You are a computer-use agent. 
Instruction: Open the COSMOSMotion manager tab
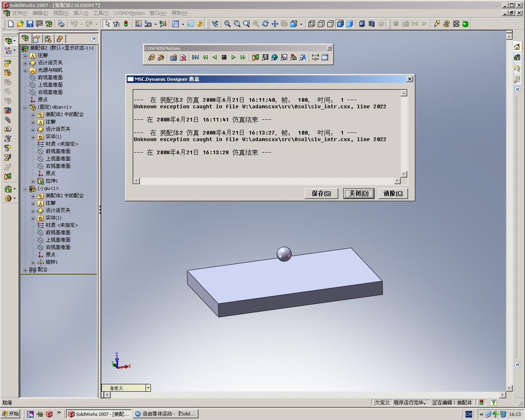[x=59, y=39]
